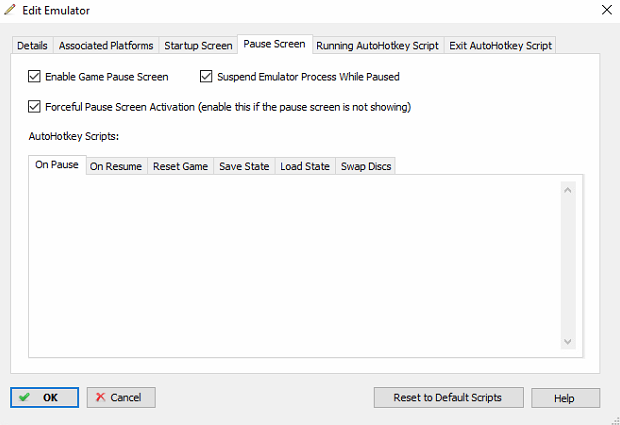Switch to the Details tab
Viewport: 620px width, 425px height.
point(32,45)
